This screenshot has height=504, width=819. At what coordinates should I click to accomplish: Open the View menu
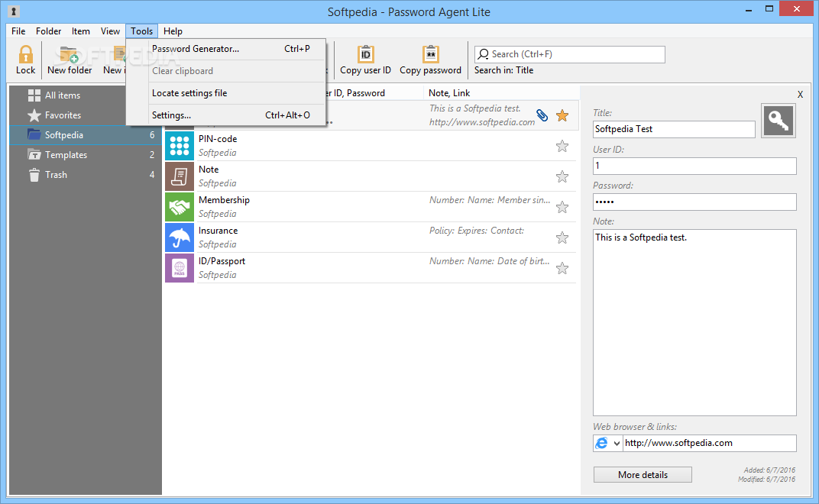pos(110,31)
